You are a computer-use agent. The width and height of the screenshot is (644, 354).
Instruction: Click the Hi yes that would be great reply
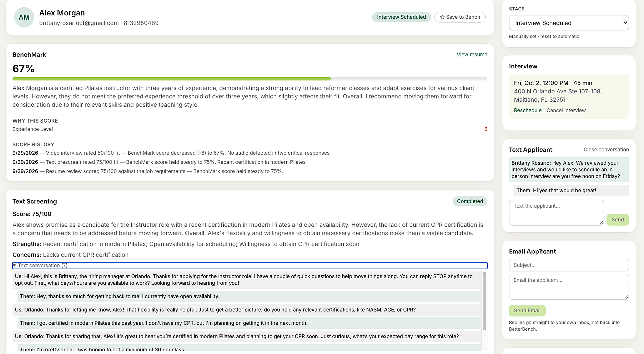571,190
